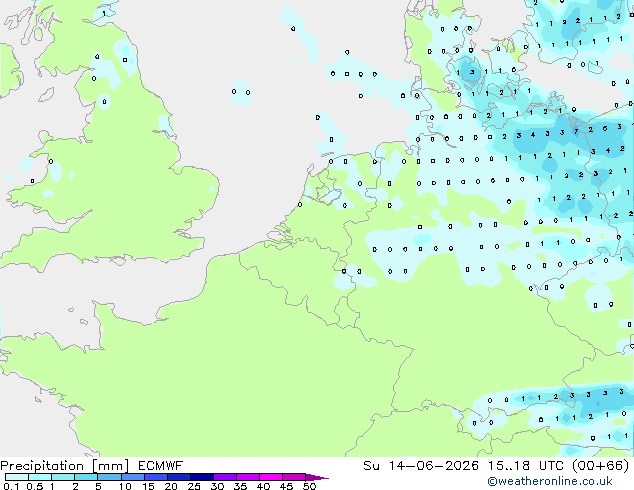Pick the 10–15 mm legend color swatch

coord(132,477)
